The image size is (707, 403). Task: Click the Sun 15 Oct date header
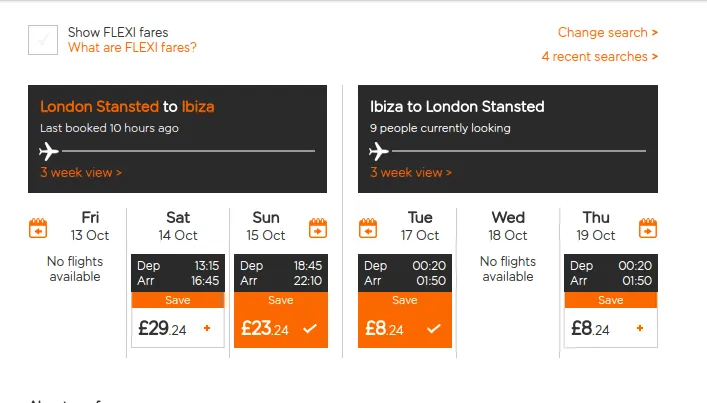(x=266, y=226)
